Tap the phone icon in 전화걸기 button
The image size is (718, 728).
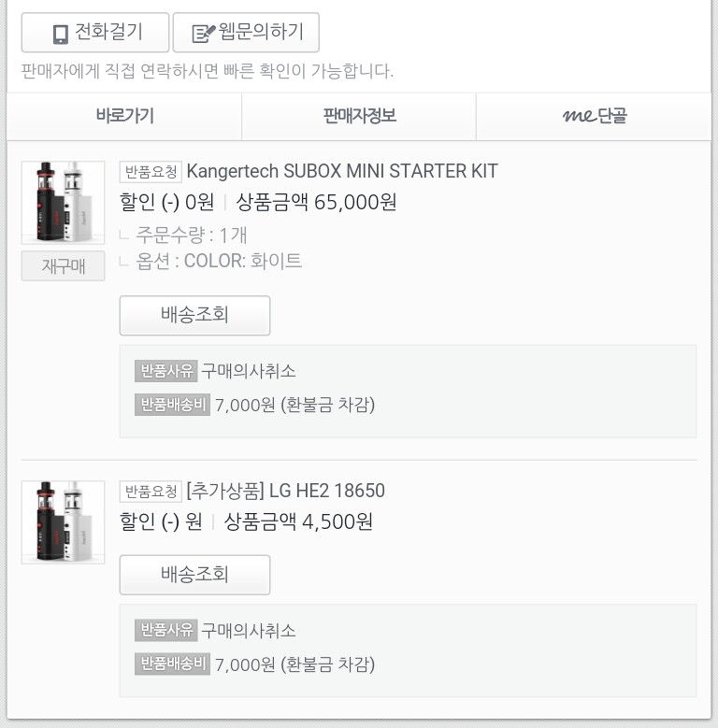point(61,34)
